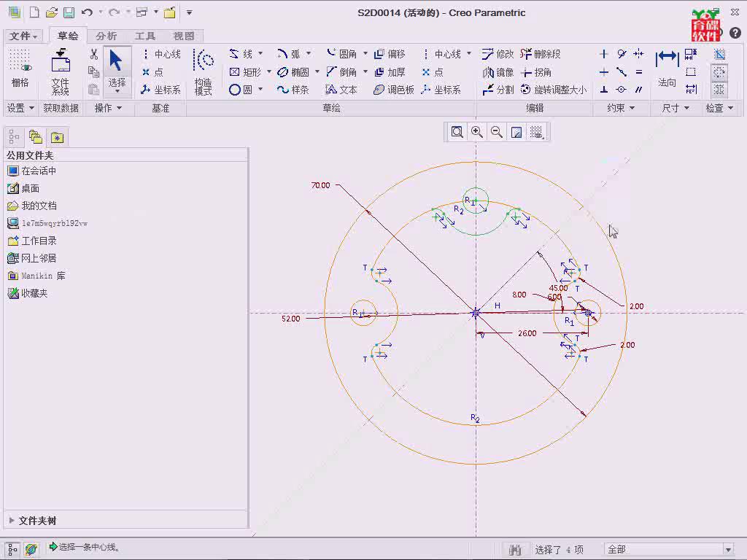Open the Manikin Library item

click(x=36, y=276)
